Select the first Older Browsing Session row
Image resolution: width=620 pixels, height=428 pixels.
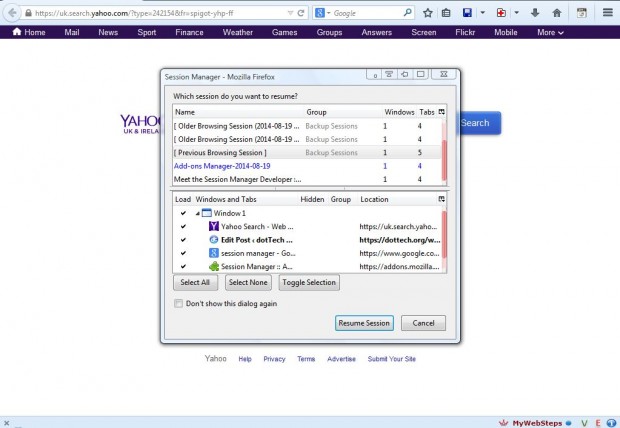coord(307,126)
